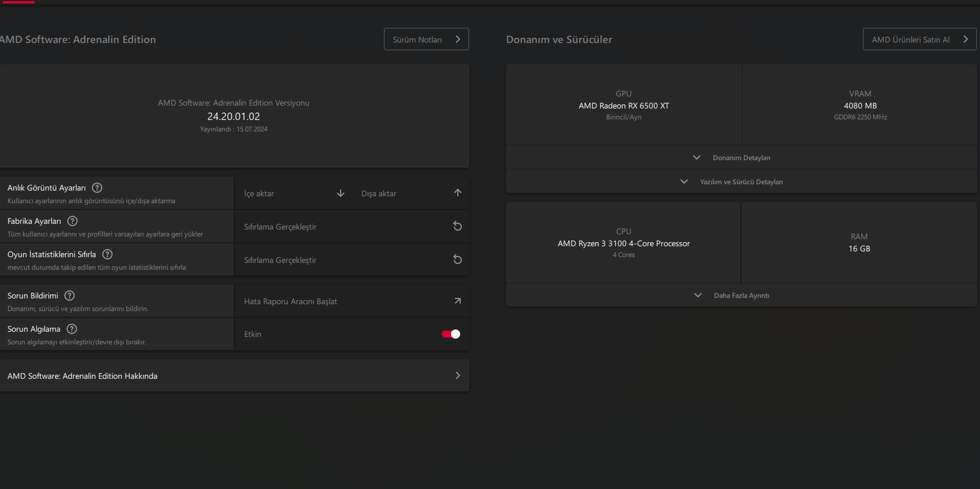The width and height of the screenshot is (980, 489).
Task: Click help icon next to Anlık Görüntü Ayarları
Action: pyautogui.click(x=97, y=188)
